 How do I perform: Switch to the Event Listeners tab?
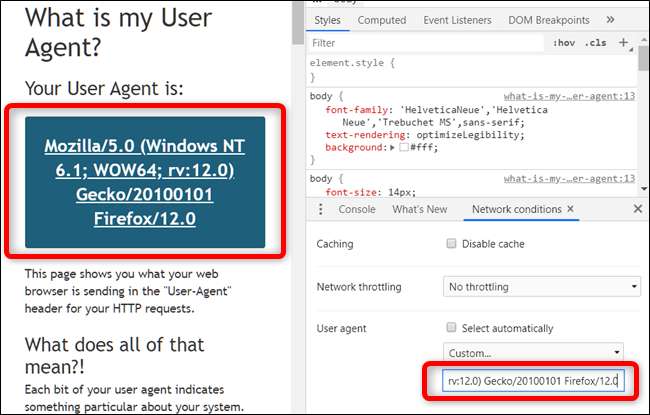point(457,19)
